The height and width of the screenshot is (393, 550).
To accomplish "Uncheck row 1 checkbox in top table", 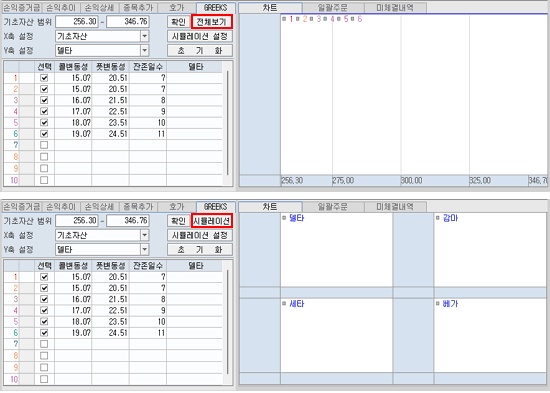I will 44,78.
